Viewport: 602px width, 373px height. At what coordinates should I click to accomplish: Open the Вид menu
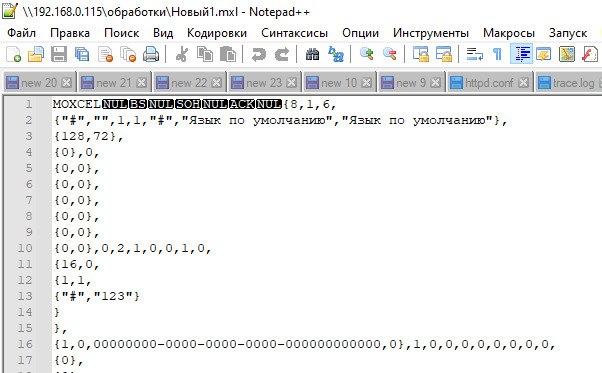point(163,33)
